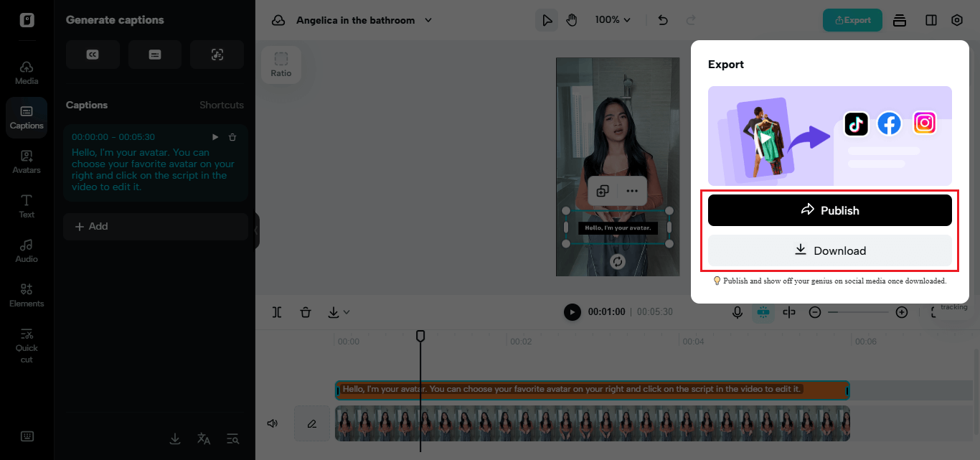Click the rotate handle below the caption
The width and height of the screenshot is (980, 460).
pyautogui.click(x=617, y=262)
